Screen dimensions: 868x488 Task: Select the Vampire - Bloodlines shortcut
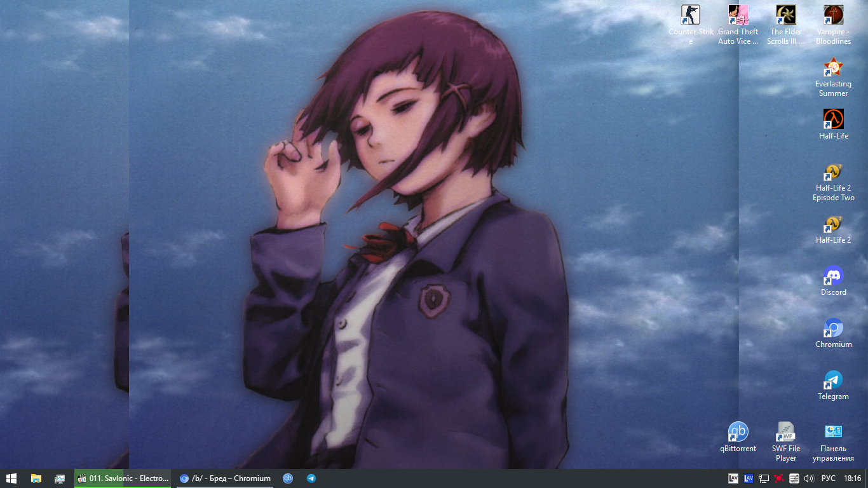pyautogui.click(x=833, y=25)
